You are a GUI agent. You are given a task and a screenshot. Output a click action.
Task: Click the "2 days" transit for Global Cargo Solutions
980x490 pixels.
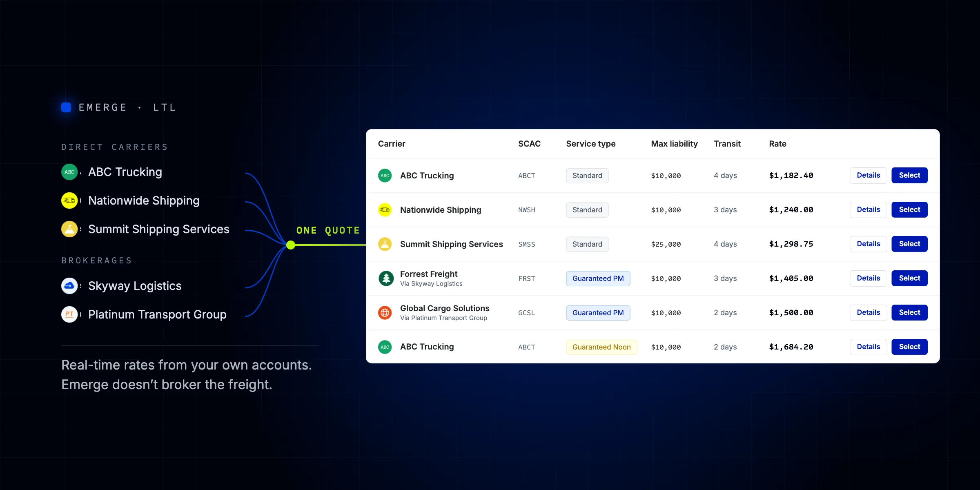[x=725, y=313]
